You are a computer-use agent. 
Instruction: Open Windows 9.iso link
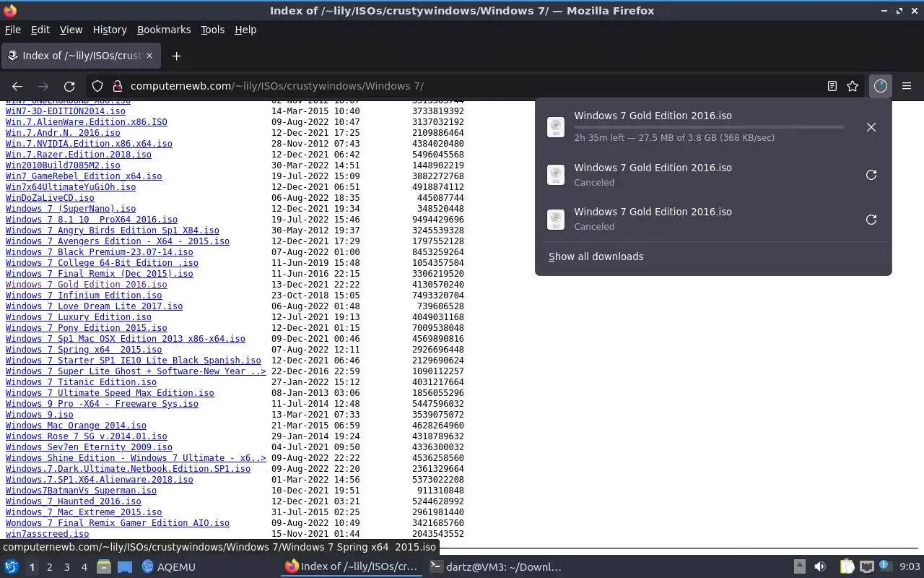pyautogui.click(x=39, y=415)
